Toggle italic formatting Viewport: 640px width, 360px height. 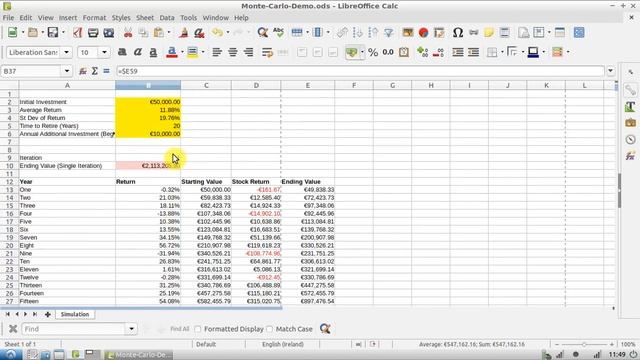pos(138,52)
